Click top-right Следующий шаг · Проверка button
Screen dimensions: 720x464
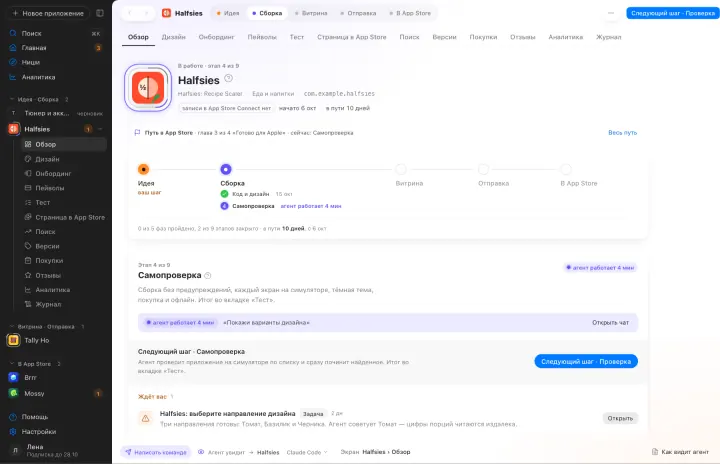point(673,13)
